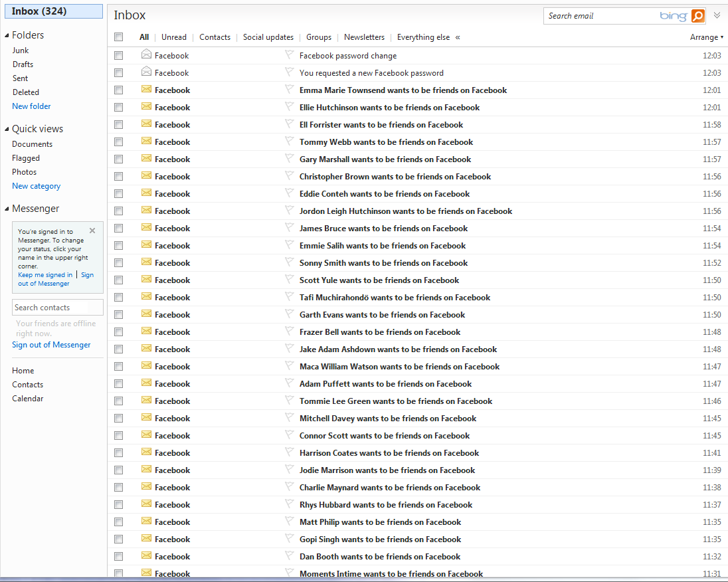
Task: Open the Arrange dropdown
Action: pyautogui.click(x=707, y=37)
